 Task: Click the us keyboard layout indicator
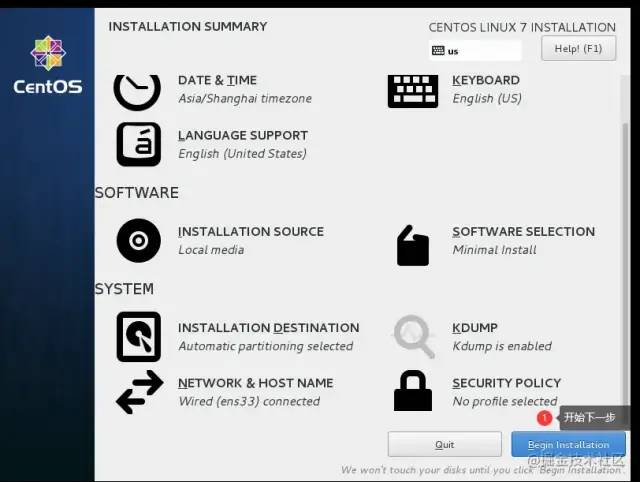[475, 51]
